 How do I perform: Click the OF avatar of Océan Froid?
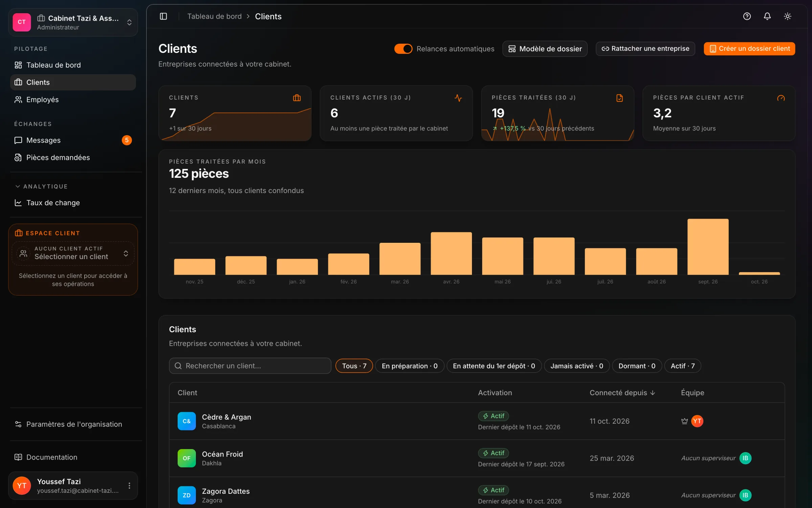pyautogui.click(x=187, y=458)
